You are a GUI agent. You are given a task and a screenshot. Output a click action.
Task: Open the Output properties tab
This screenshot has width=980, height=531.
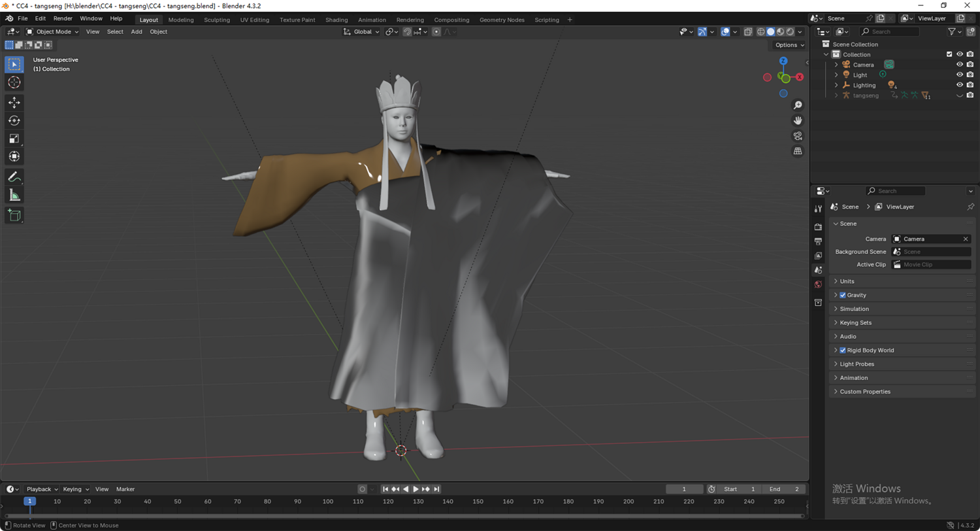coord(818,241)
